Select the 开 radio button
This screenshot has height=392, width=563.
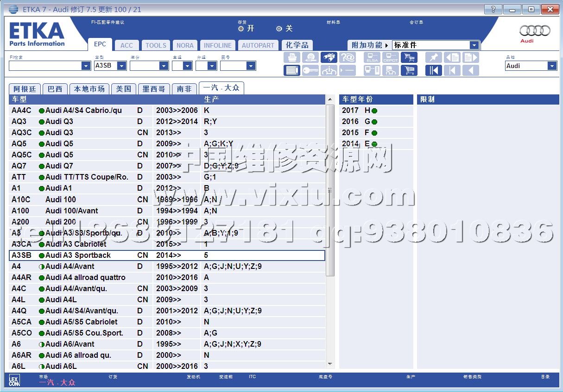click(x=241, y=29)
